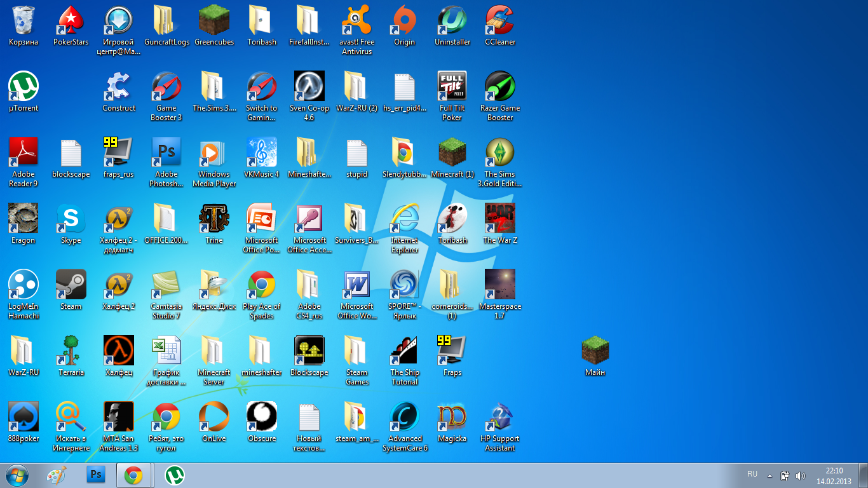Image resolution: width=868 pixels, height=488 pixels.
Task: Click the Play Ace of Spades shortcut
Action: point(262,285)
